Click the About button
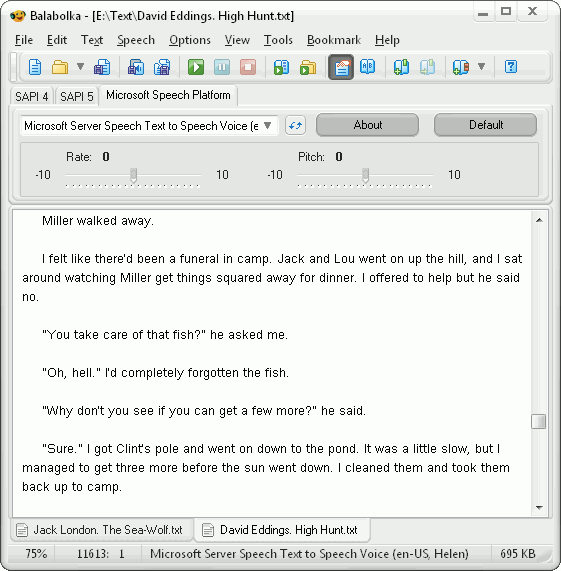Screen dimensions: 561x571 367,125
